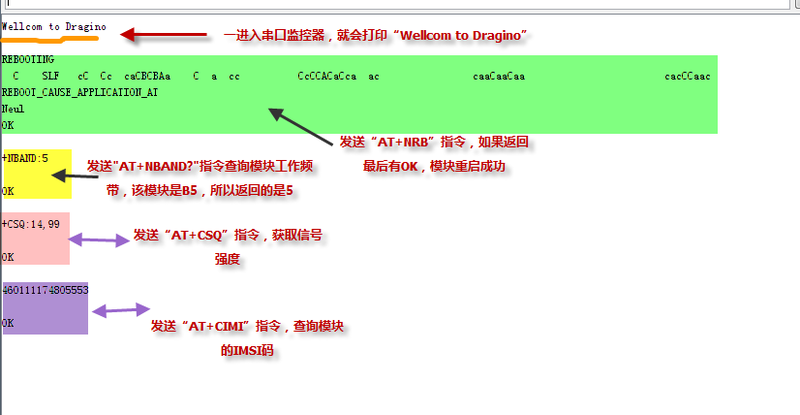
Task: Click the serial monitor input field at top
Action: [397, 3]
